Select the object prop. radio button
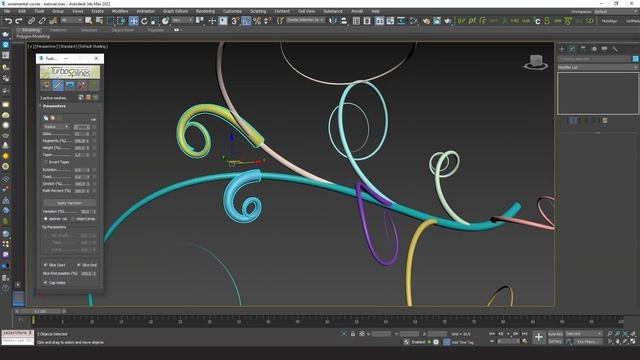The height and width of the screenshot is (360, 640). (x=73, y=219)
